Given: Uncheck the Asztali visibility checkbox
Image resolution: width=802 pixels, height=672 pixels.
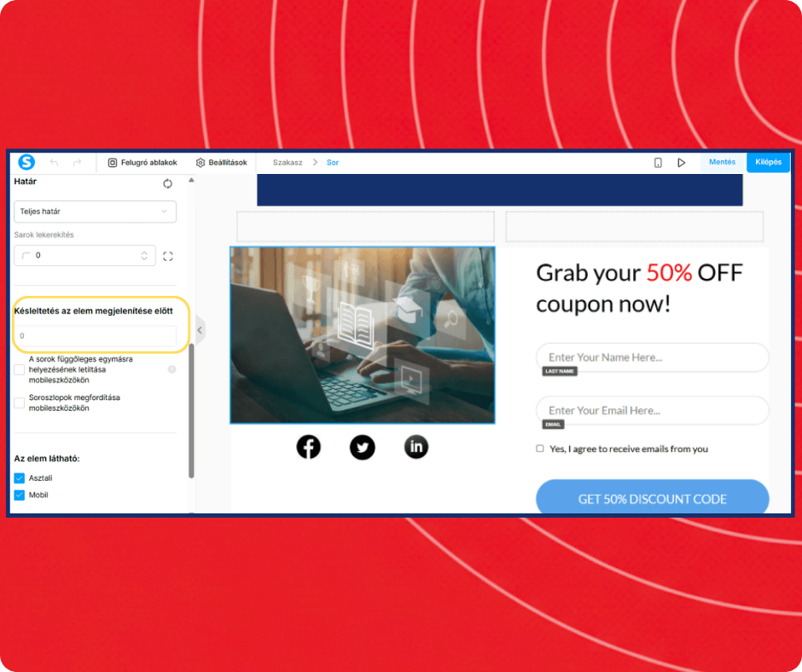Looking at the screenshot, I should pyautogui.click(x=20, y=478).
